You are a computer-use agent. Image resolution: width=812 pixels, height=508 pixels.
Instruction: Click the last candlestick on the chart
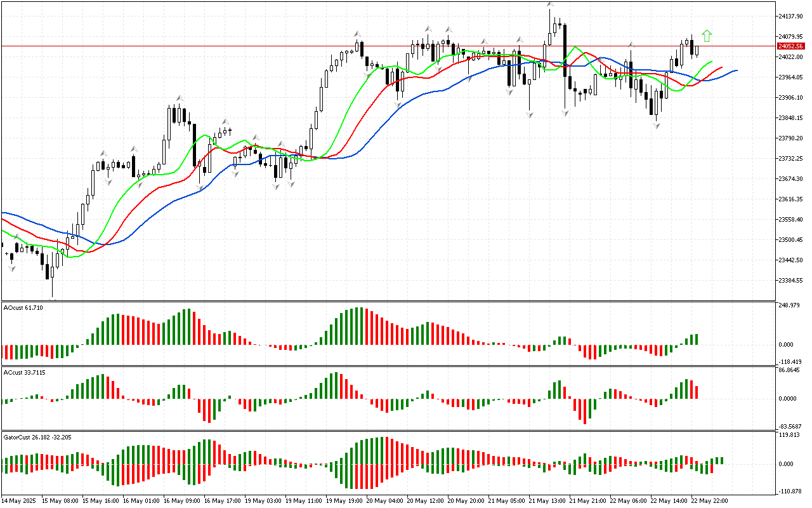[x=697, y=50]
